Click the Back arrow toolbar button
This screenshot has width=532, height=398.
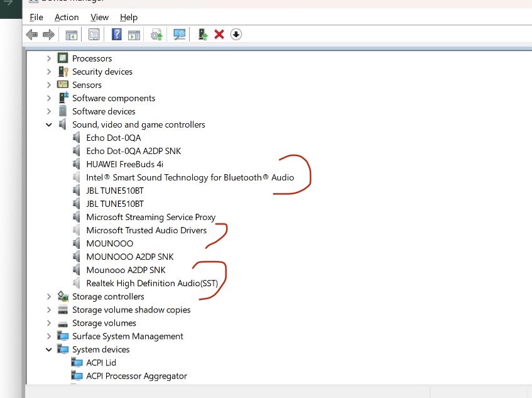[32, 35]
